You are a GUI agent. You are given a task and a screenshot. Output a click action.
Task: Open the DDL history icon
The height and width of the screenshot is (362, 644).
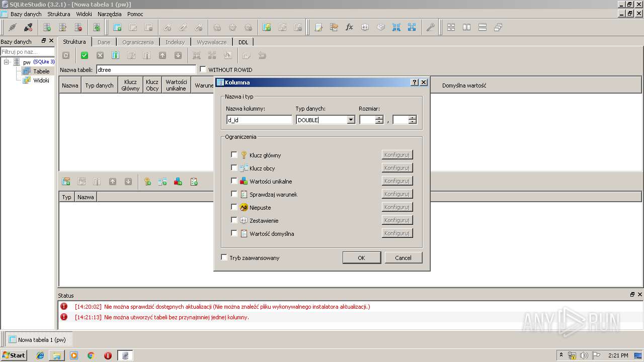click(334, 27)
